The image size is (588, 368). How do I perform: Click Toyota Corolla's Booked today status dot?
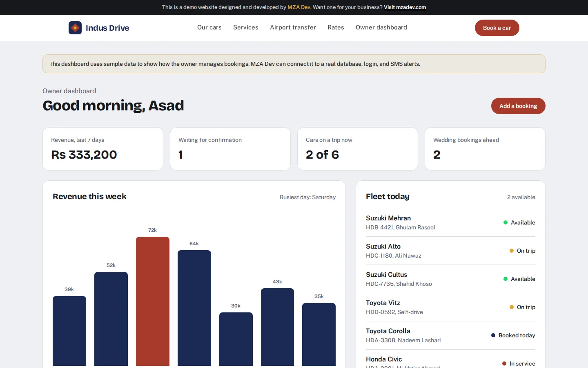tap(493, 335)
